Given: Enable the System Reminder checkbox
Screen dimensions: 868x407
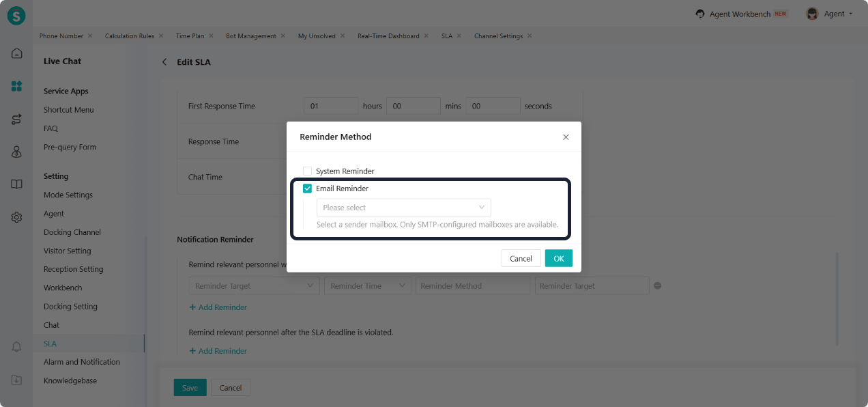Looking at the screenshot, I should coord(307,171).
